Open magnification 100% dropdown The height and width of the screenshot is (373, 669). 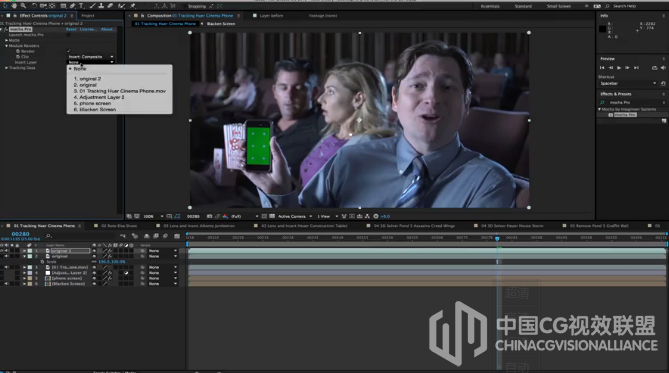pos(153,216)
